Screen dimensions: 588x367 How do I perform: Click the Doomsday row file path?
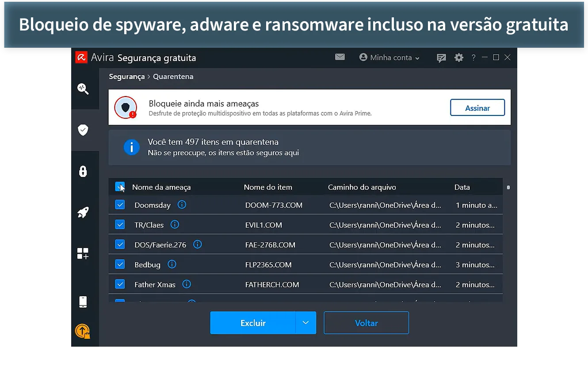pos(386,205)
